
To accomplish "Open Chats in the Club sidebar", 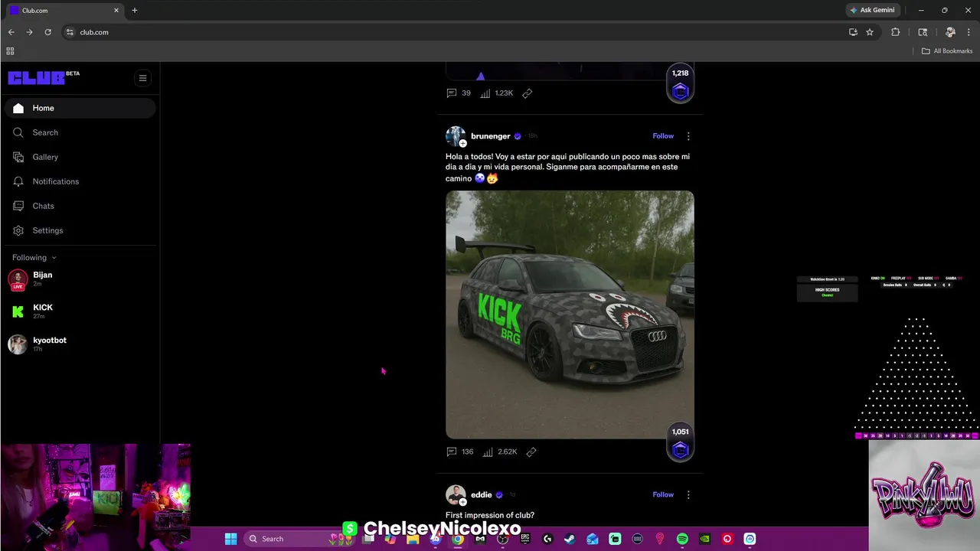I will (80, 206).
